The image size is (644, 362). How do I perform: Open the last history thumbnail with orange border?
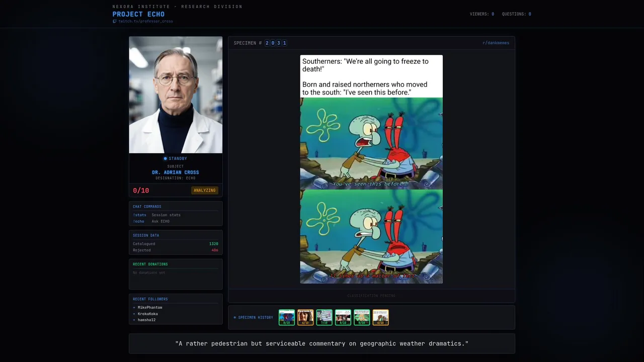pos(380,317)
